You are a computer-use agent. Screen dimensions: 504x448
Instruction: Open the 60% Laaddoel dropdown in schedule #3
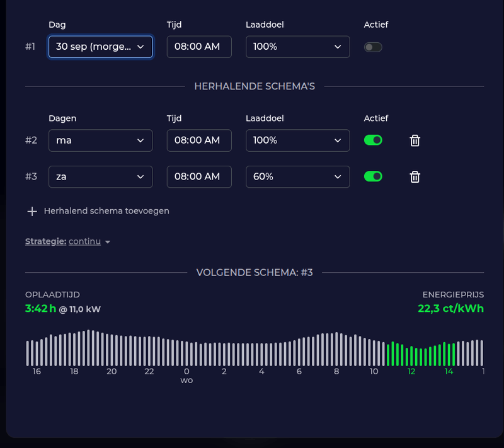[x=297, y=177]
